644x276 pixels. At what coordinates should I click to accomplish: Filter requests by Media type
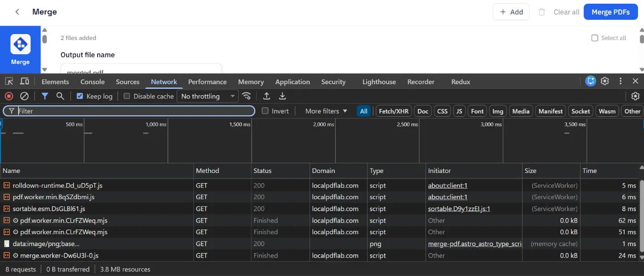click(521, 111)
